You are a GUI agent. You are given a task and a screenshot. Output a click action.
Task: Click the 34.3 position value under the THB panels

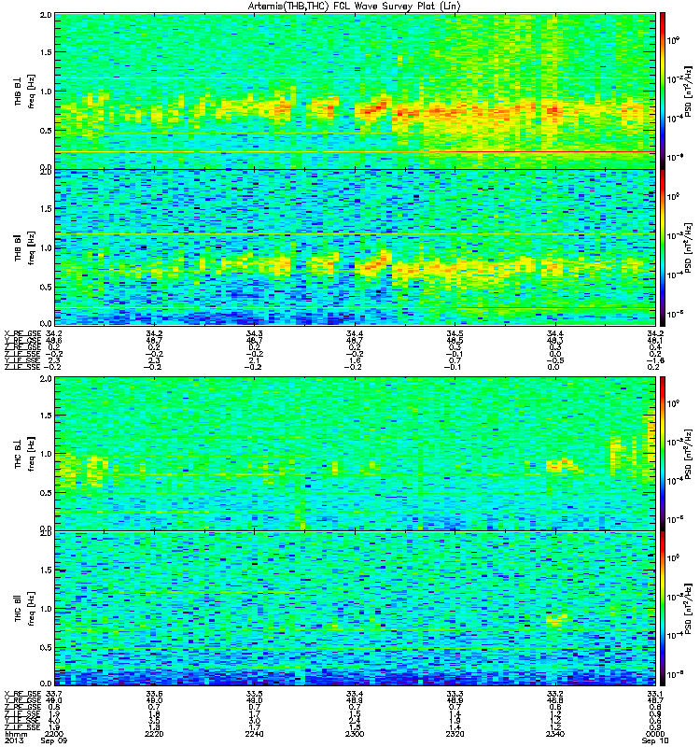(x=254, y=333)
